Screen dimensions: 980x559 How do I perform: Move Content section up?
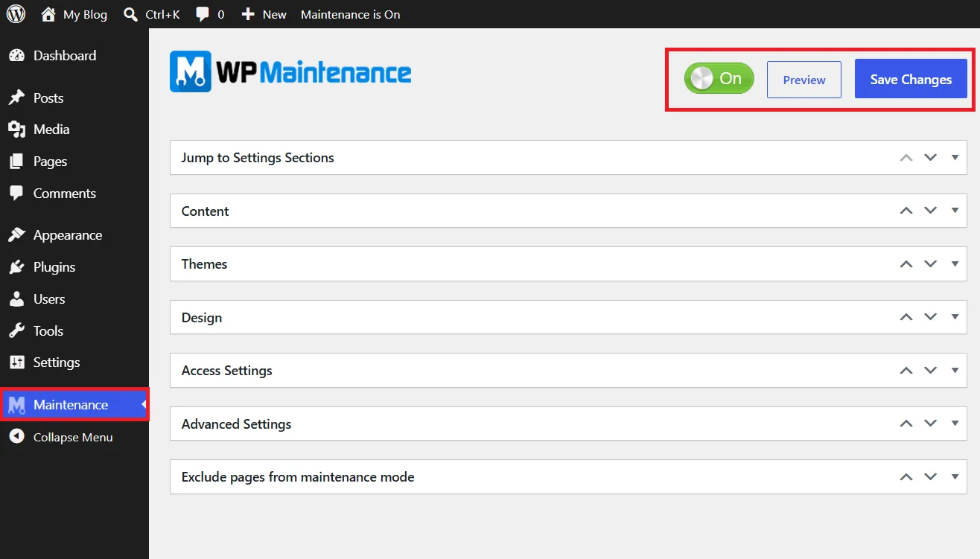[906, 211]
